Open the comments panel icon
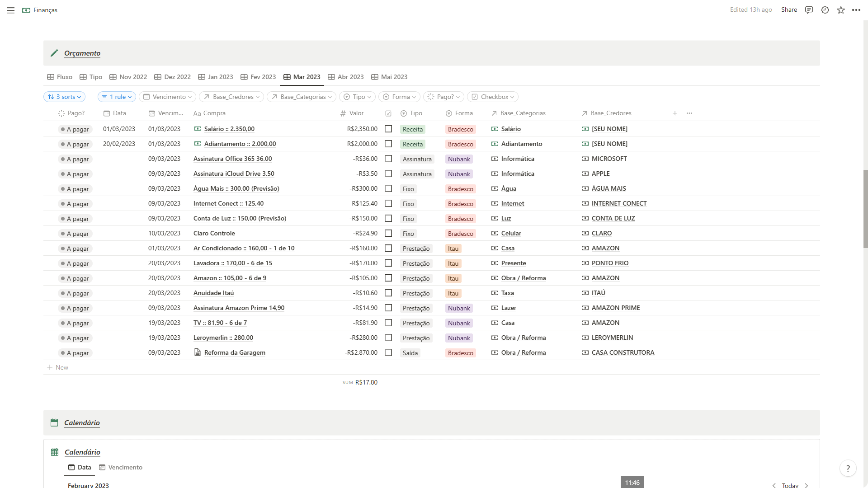Image resolution: width=868 pixels, height=488 pixels. [x=809, y=10]
